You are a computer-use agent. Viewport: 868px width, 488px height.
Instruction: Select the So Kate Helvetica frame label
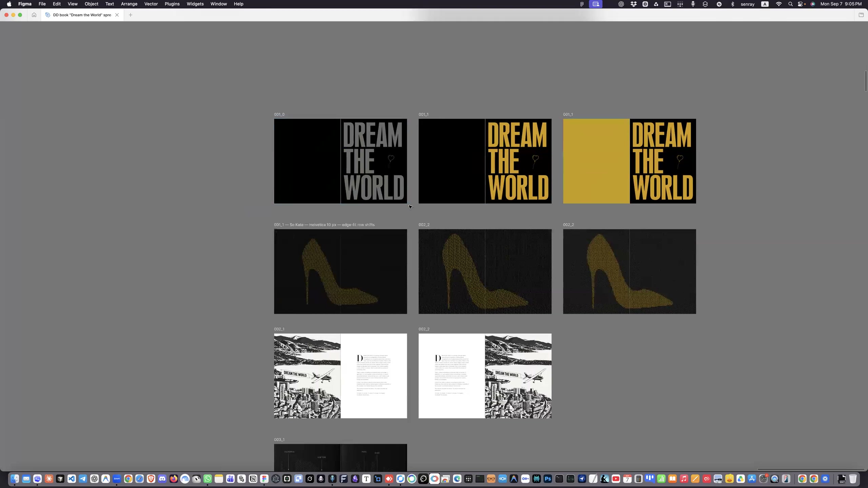tap(324, 225)
